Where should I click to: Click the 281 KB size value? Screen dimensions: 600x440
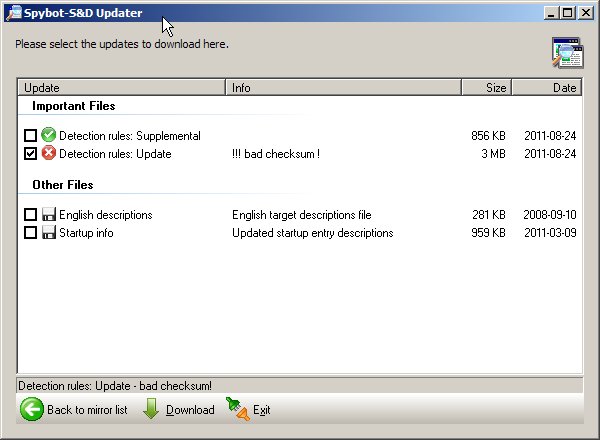489,215
